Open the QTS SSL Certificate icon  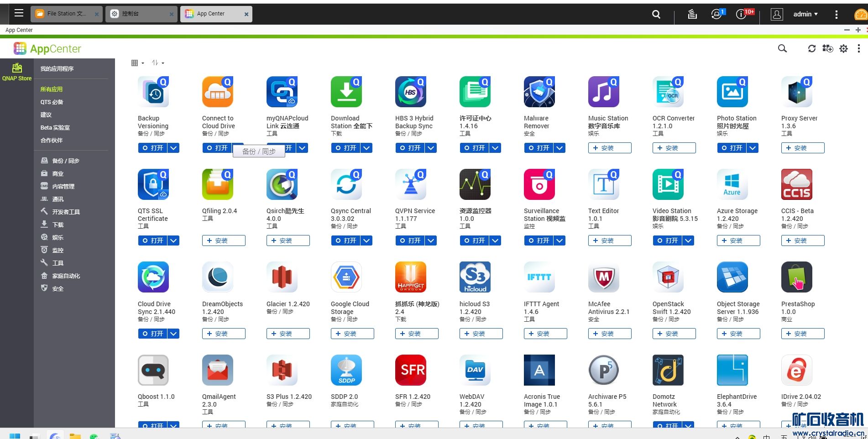pos(153,184)
